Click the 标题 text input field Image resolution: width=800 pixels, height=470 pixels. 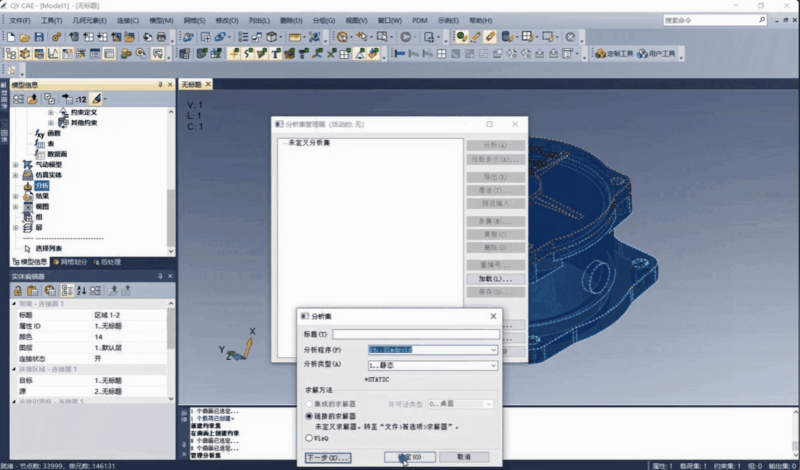point(415,334)
